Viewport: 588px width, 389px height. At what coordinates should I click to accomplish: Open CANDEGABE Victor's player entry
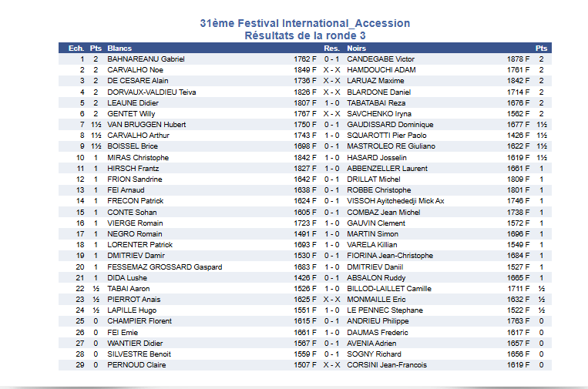pyautogui.click(x=381, y=59)
